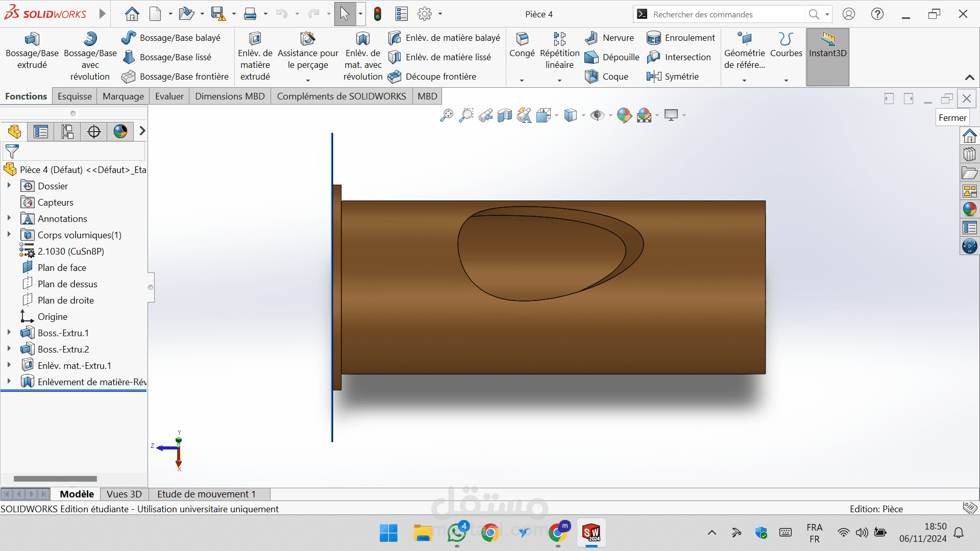Click the section view icon

click(504, 116)
